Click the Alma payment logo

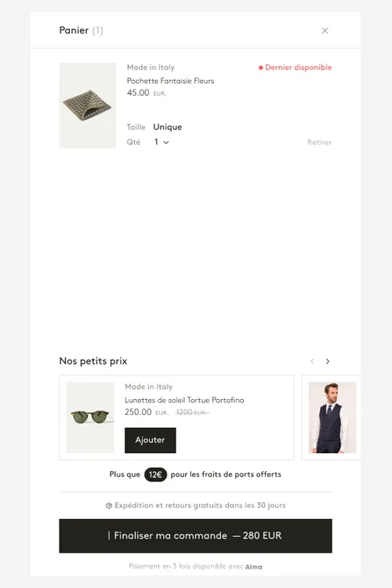point(253,567)
